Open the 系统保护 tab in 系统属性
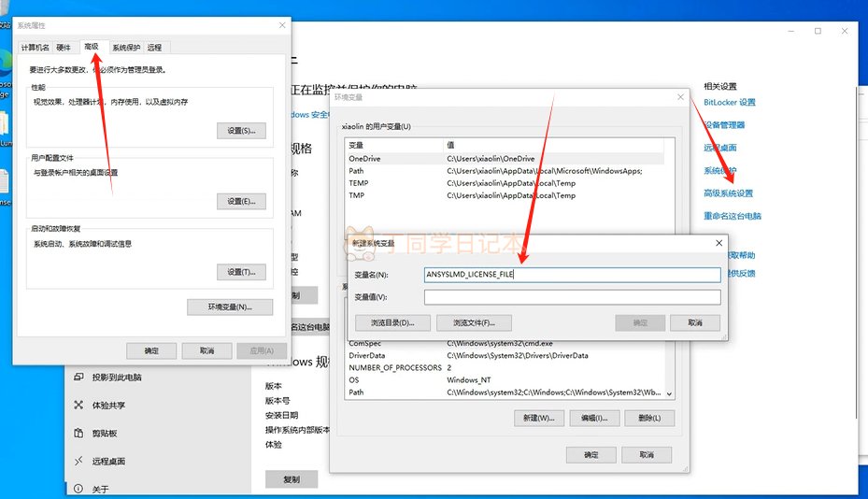The width and height of the screenshot is (868, 499). 126,48
